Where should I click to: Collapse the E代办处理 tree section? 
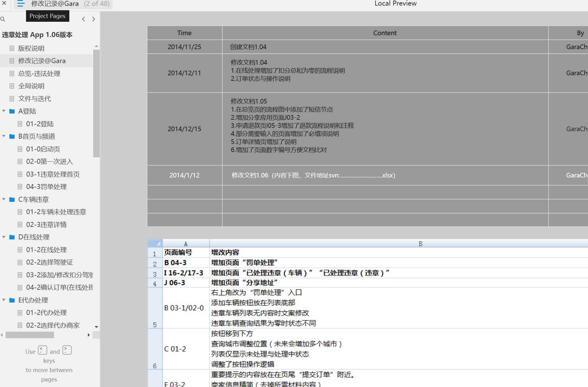[3, 300]
